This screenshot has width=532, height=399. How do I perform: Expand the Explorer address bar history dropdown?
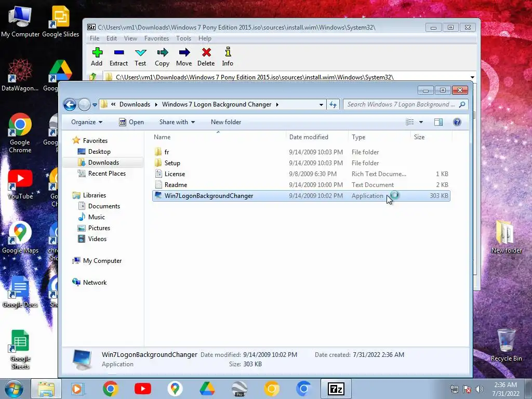tap(321, 105)
